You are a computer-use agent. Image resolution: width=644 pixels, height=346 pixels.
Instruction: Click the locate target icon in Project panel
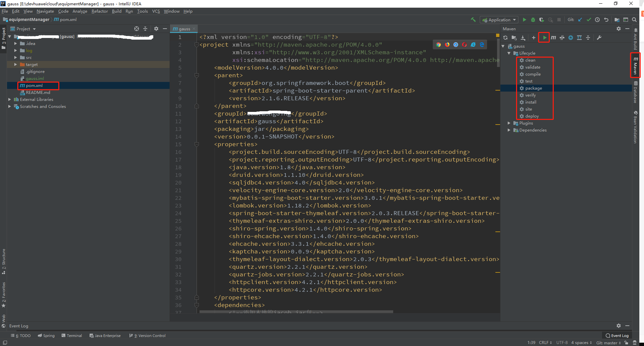[x=137, y=29]
